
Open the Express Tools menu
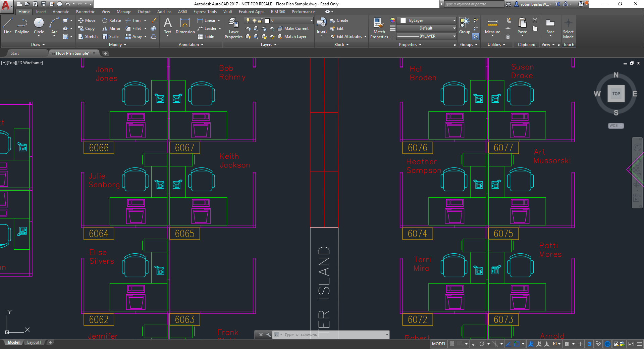pyautogui.click(x=205, y=11)
